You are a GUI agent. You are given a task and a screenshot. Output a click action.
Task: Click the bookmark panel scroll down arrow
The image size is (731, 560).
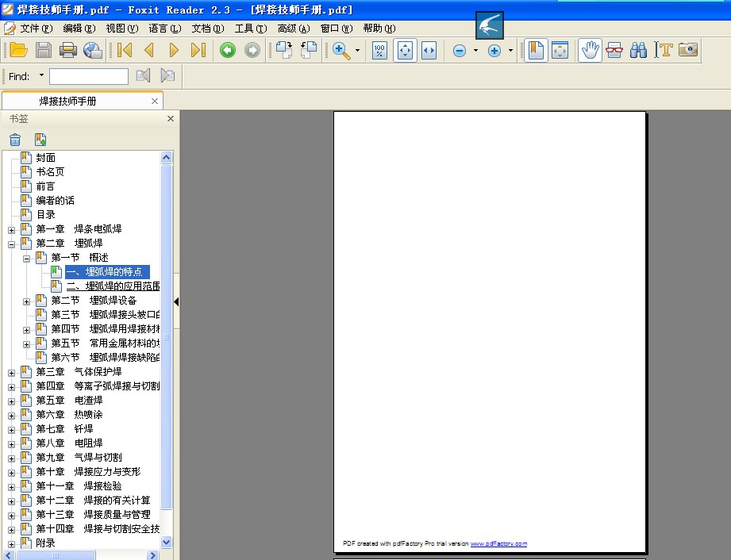[167, 542]
